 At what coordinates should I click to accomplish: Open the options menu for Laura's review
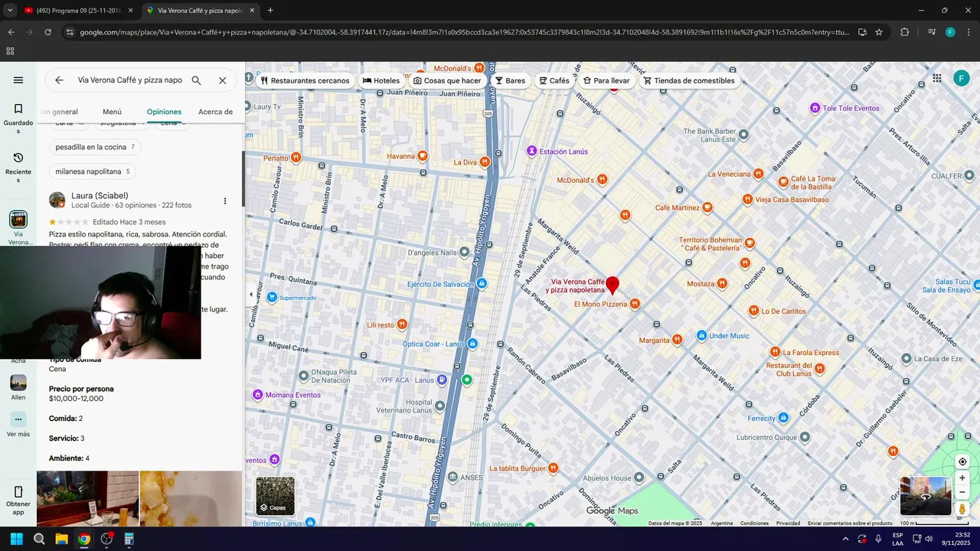tap(224, 201)
